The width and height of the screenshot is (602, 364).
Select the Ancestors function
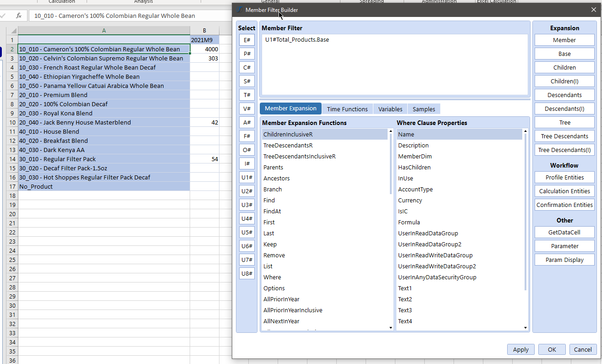[x=325, y=178]
